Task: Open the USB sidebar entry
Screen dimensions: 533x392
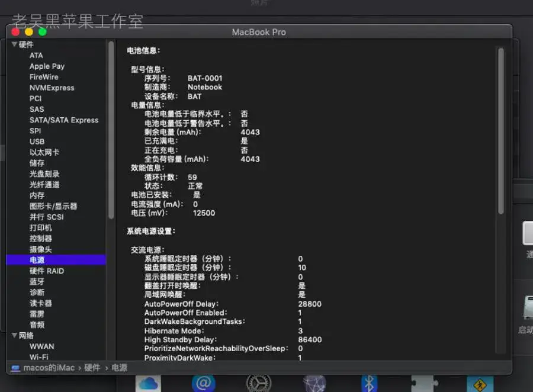Action: coord(37,142)
